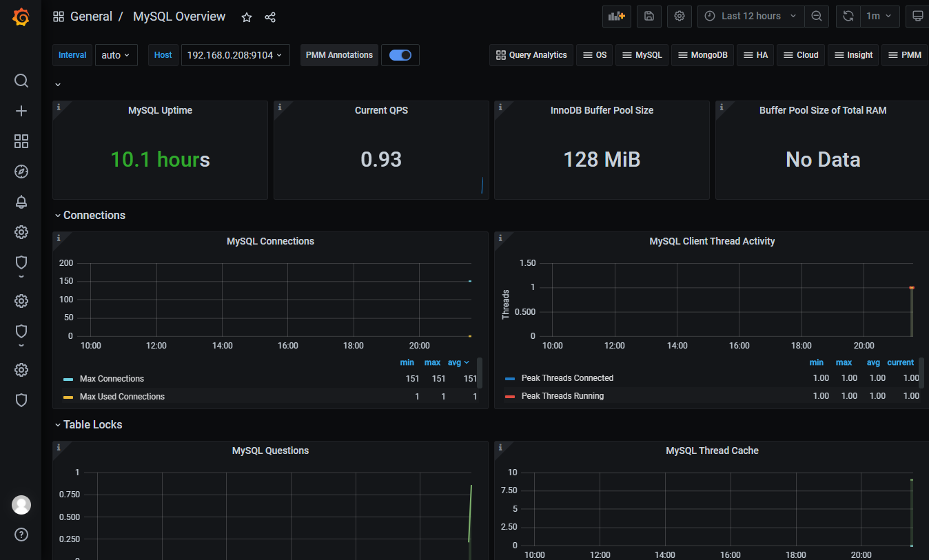Click the MySQL Overview dashboard title
Image resolution: width=929 pixels, height=560 pixels.
pos(179,17)
